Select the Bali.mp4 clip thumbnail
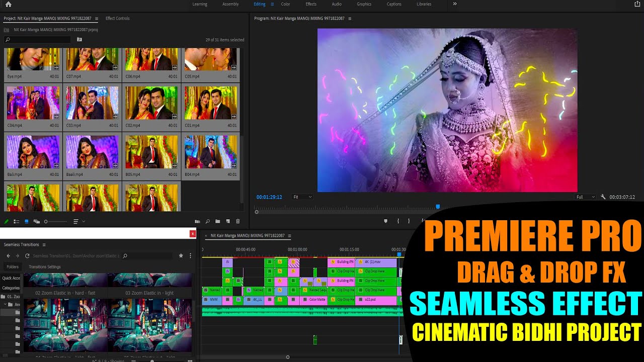The width and height of the screenshot is (644, 362). pyautogui.click(x=33, y=152)
